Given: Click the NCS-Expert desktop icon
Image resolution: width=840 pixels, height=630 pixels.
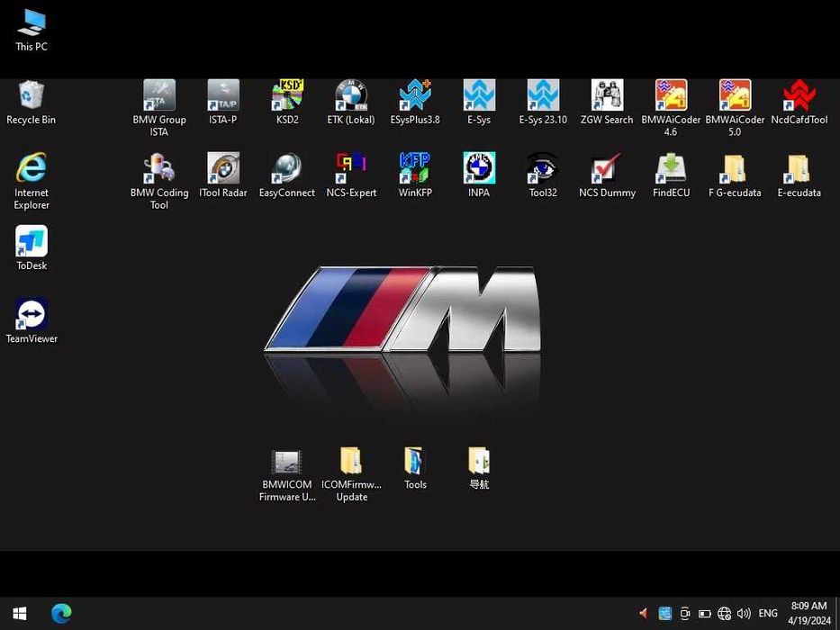Looking at the screenshot, I should coord(351,168).
